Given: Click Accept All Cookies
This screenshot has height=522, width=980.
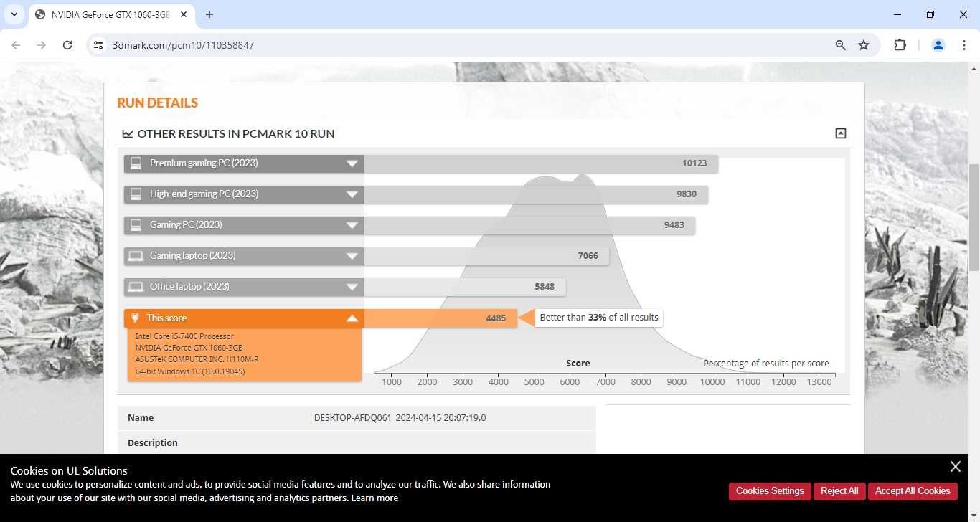Looking at the screenshot, I should point(913,491).
